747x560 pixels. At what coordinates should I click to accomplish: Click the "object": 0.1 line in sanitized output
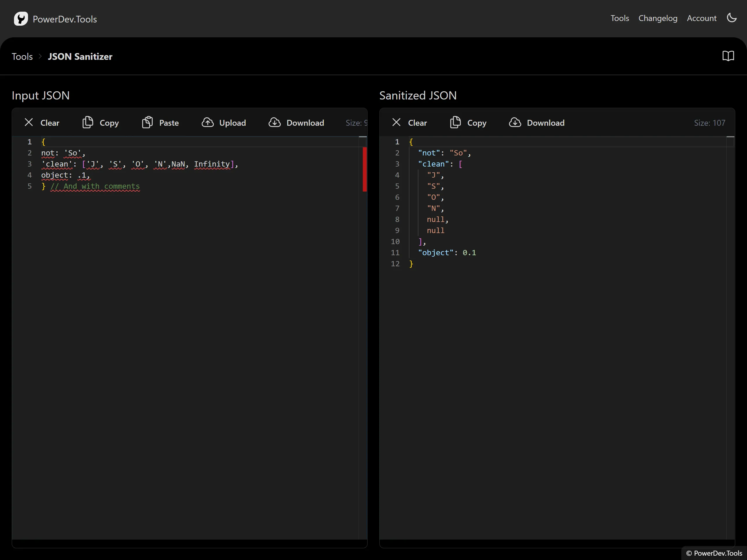446,253
